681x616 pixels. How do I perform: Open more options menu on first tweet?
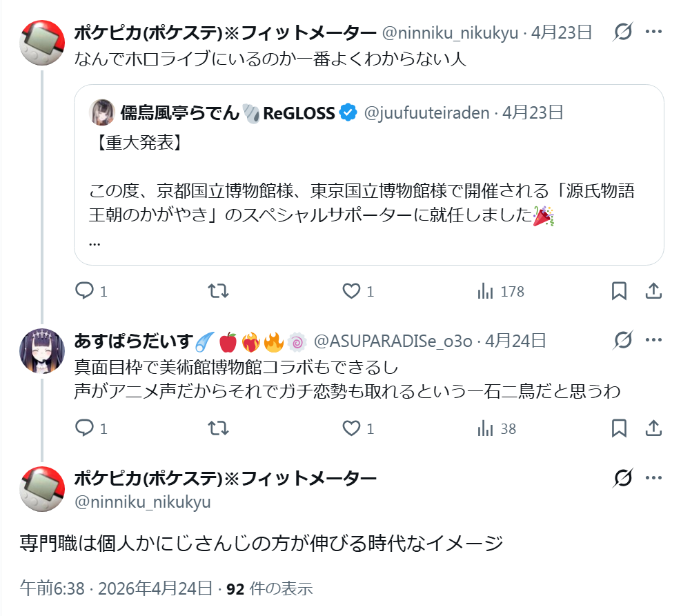pos(653,32)
